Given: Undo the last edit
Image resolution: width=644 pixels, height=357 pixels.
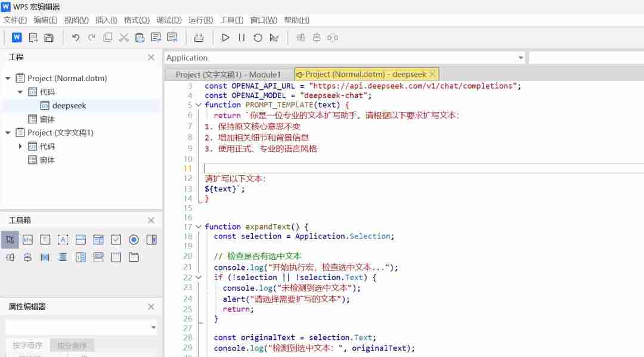Looking at the screenshot, I should point(75,37).
